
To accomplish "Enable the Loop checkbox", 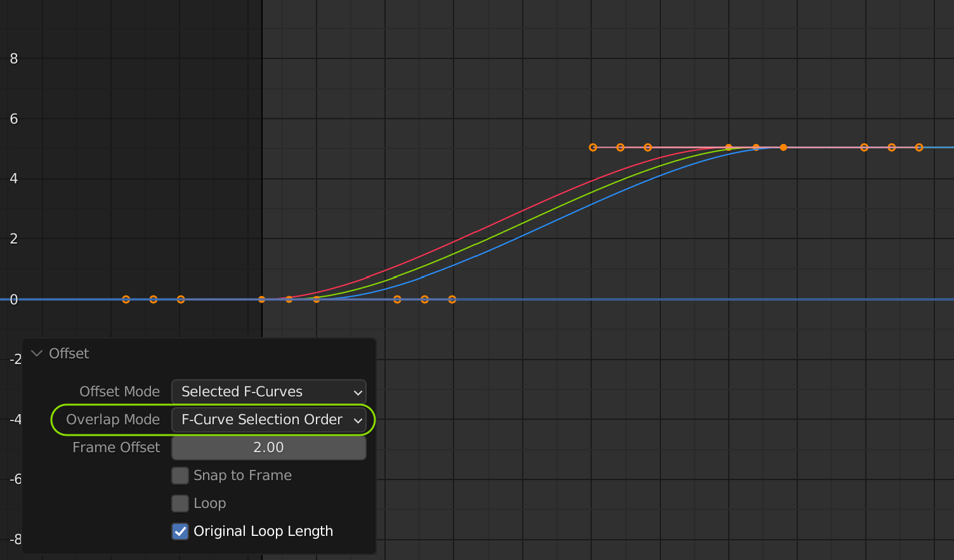I will [180, 503].
